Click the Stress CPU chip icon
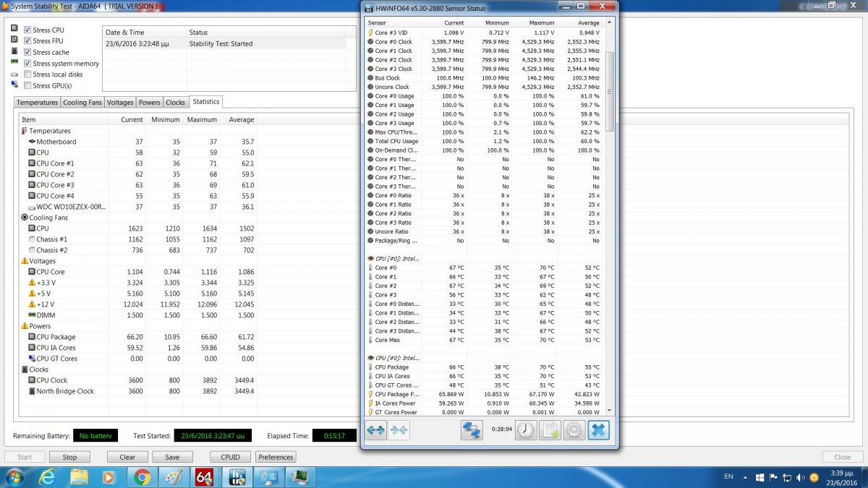Image resolution: width=868 pixels, height=488 pixels. coord(14,29)
